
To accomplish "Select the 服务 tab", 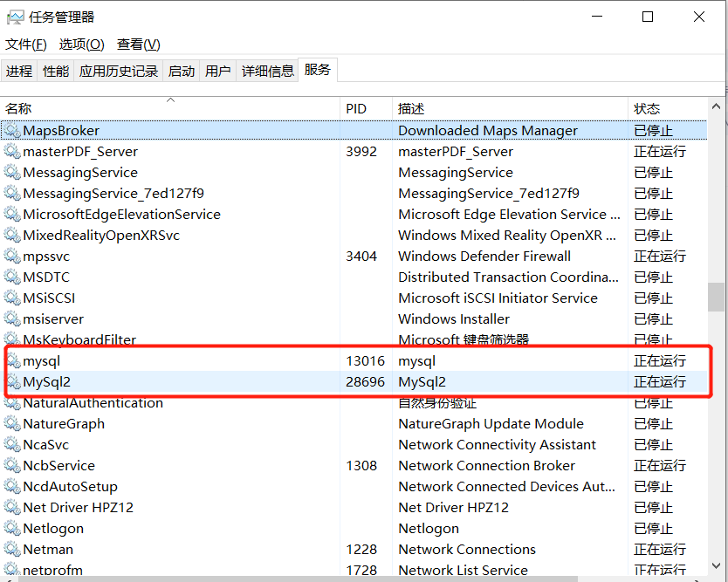I will (x=318, y=70).
